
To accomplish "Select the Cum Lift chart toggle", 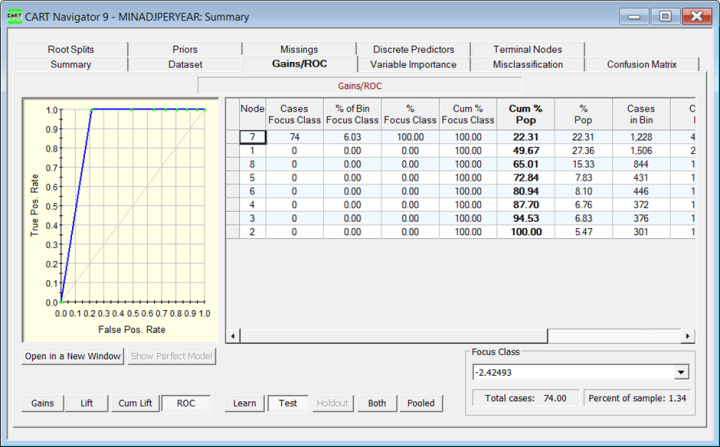I will [134, 403].
